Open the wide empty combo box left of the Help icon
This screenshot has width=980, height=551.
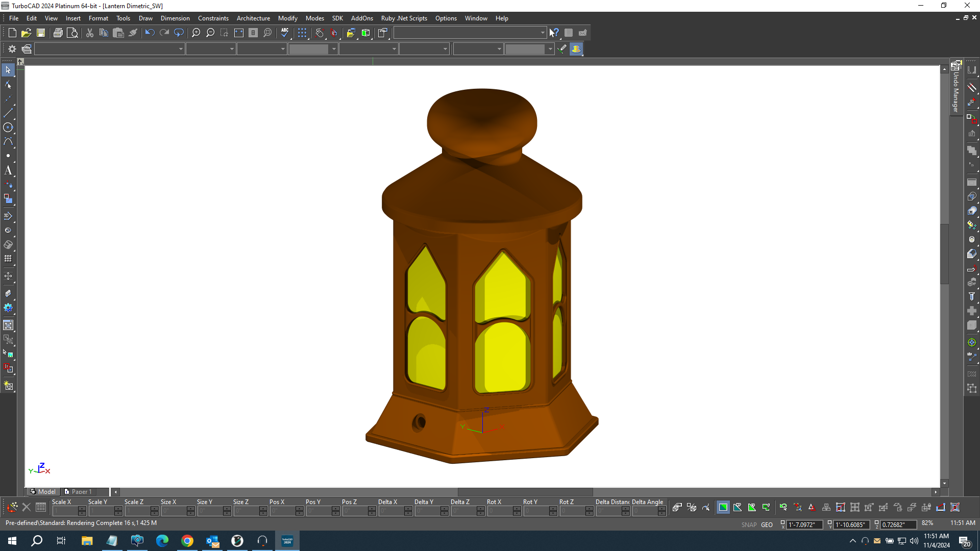[x=470, y=33]
